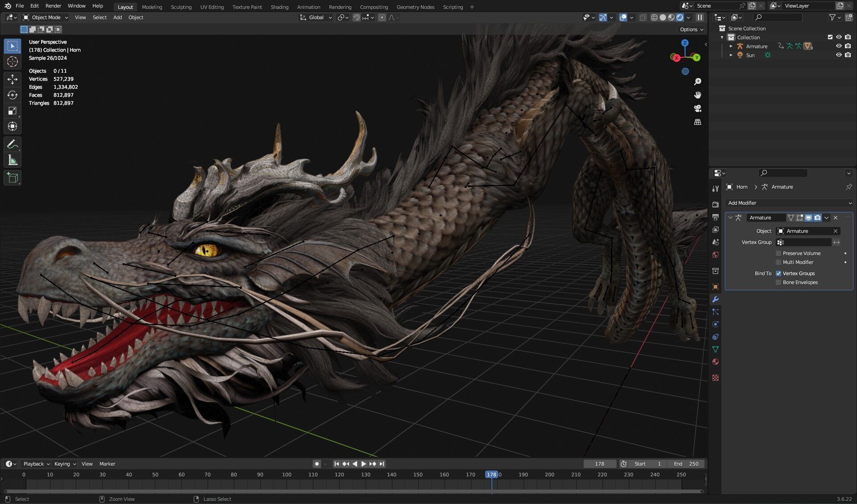Open the viewport Options dropdown
Viewport: 857px width, 504px height.
(691, 29)
